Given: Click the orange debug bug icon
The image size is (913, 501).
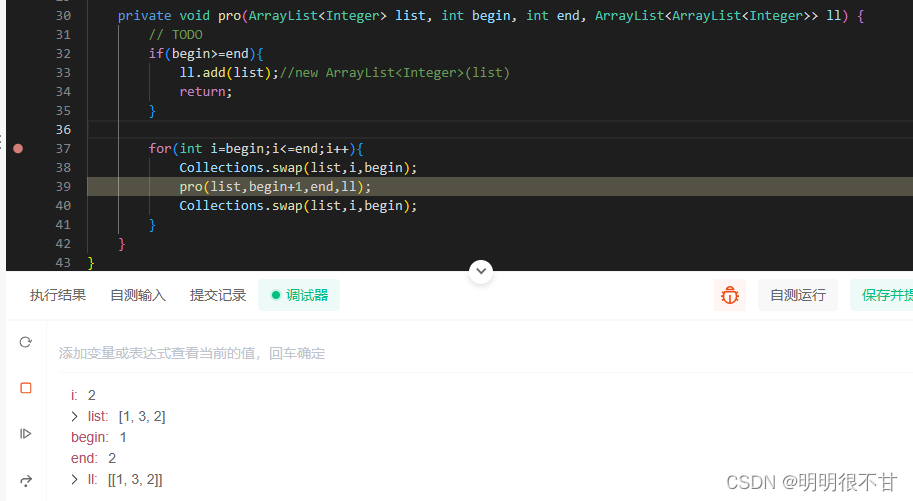Looking at the screenshot, I should click(730, 295).
